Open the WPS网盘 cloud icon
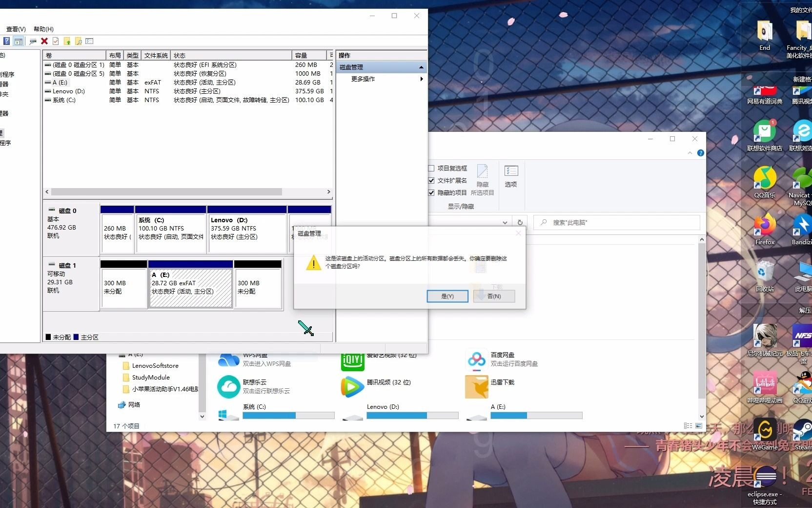This screenshot has width=812, height=508. click(228, 360)
